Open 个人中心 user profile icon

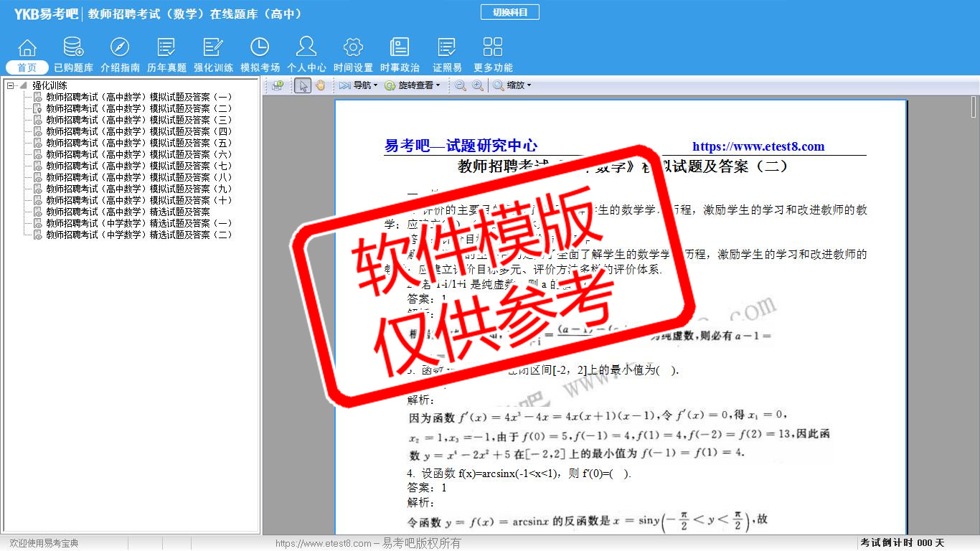tap(306, 48)
